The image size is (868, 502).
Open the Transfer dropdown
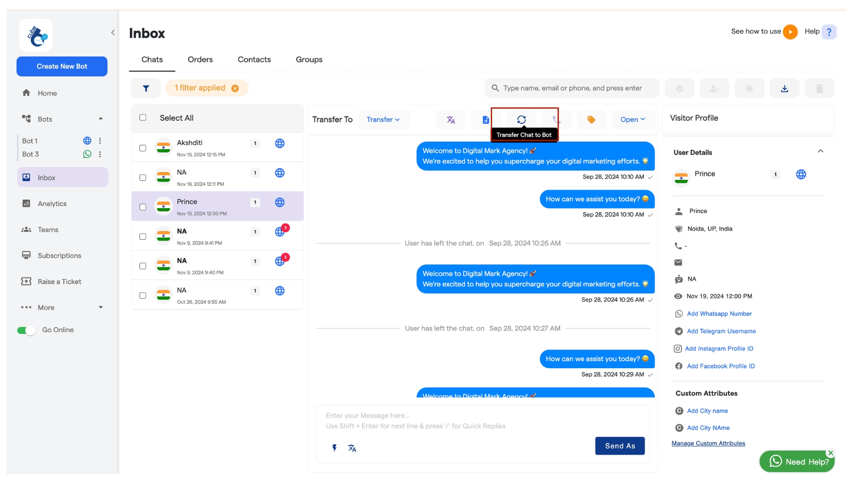pos(383,120)
